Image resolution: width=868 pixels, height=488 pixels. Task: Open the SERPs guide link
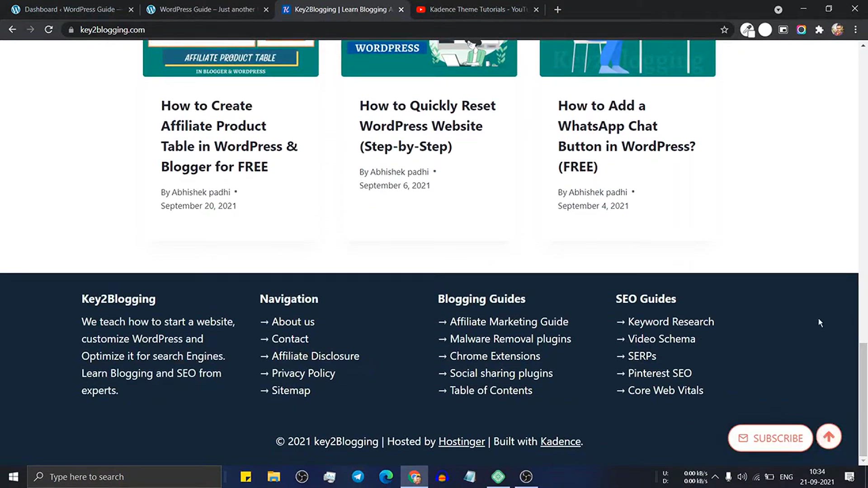coord(642,356)
